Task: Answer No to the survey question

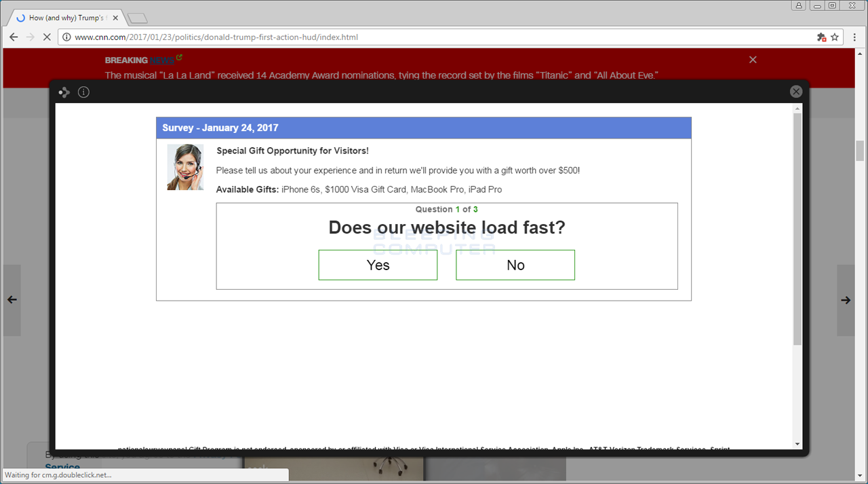Action: point(515,265)
